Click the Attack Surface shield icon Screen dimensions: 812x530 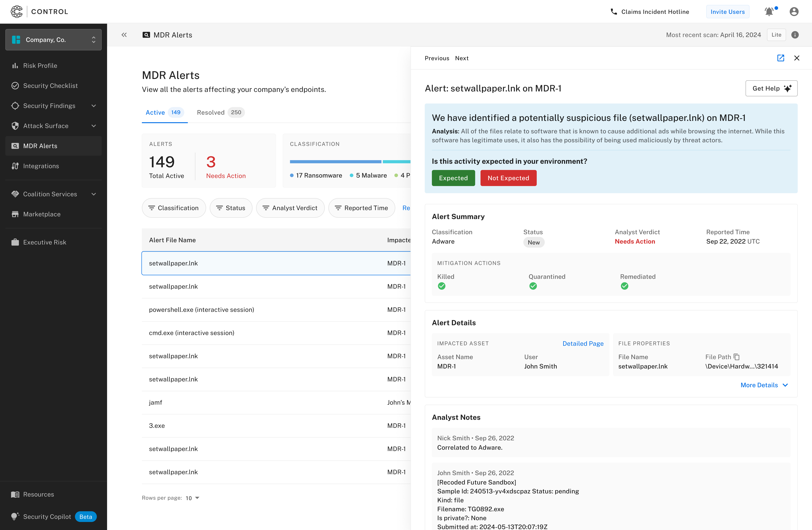tap(15, 126)
